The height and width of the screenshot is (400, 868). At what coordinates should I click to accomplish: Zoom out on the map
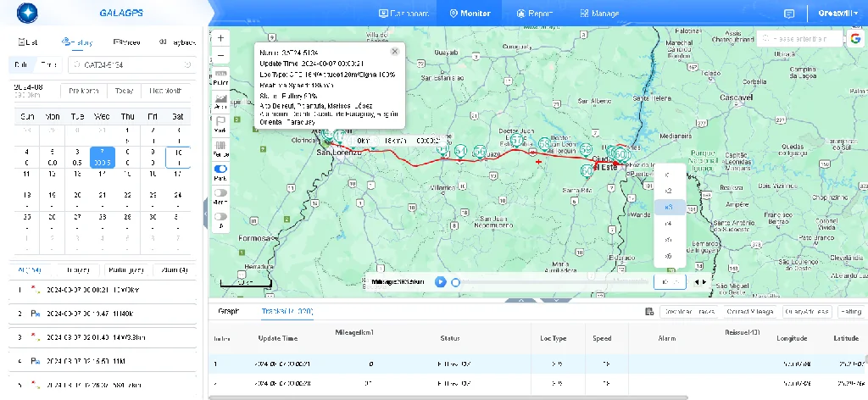tap(220, 55)
